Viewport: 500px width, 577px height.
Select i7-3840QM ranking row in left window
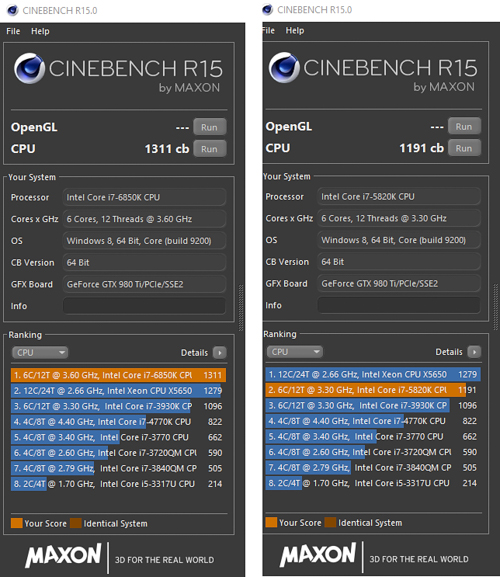[x=118, y=468]
